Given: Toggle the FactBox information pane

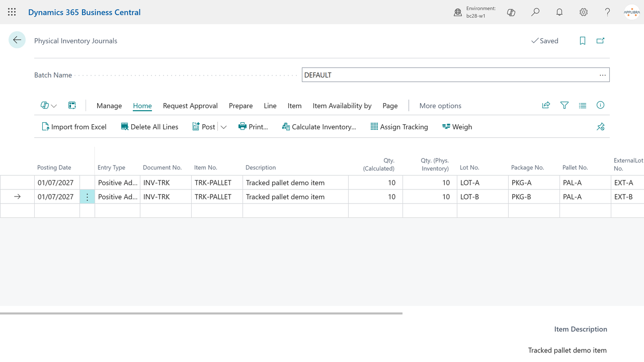Looking at the screenshot, I should click(x=601, y=106).
